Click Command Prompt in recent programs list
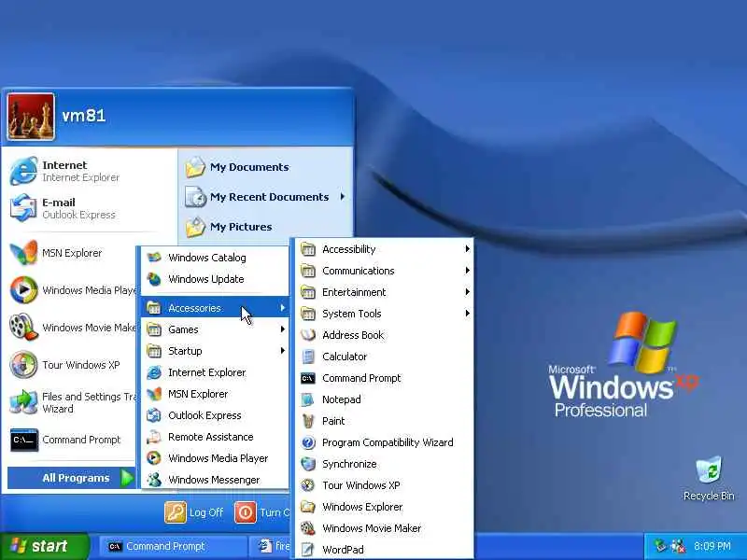 [x=72, y=440]
